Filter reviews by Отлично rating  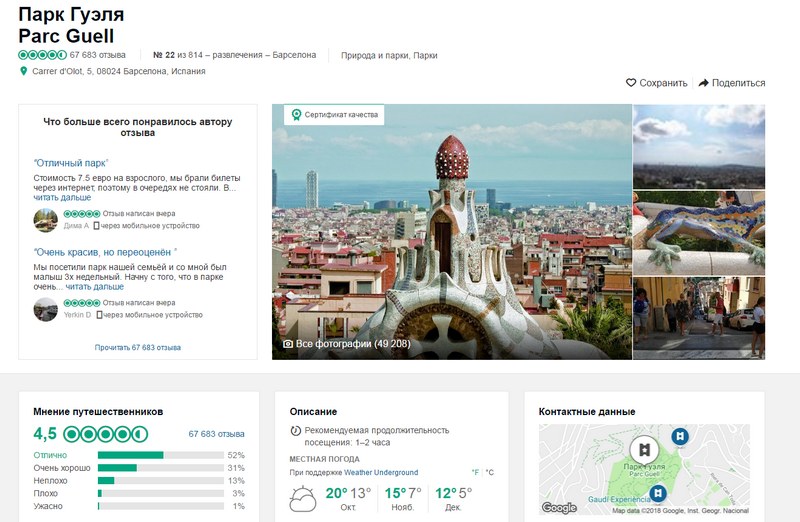[50, 455]
